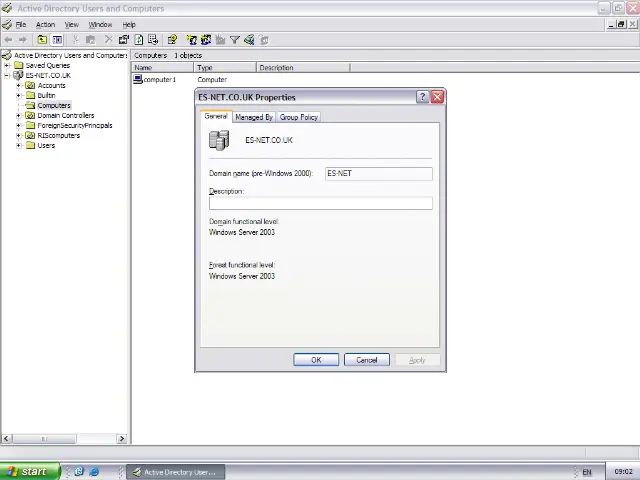This screenshot has width=640, height=480.
Task: Select the RIScomputers organizational unit
Action: point(58,136)
